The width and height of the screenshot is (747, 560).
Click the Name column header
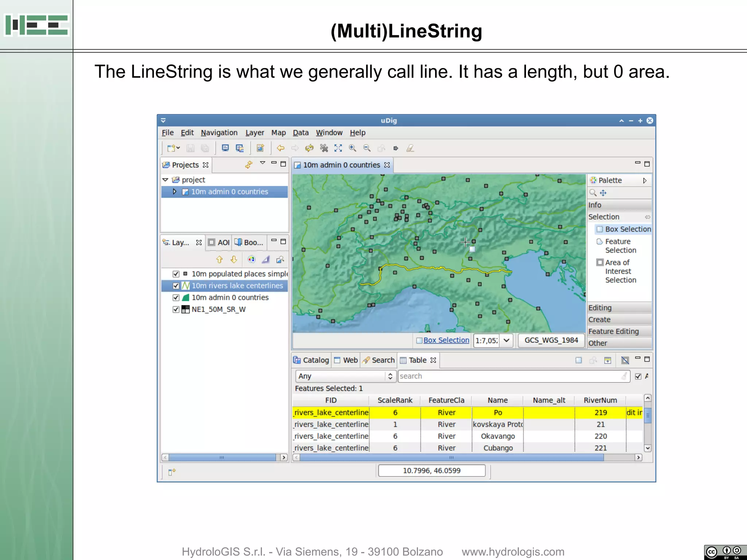click(x=498, y=400)
